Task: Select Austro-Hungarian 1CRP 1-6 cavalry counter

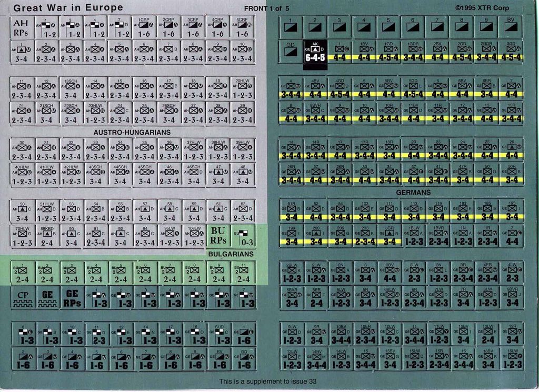Action: 144,27
